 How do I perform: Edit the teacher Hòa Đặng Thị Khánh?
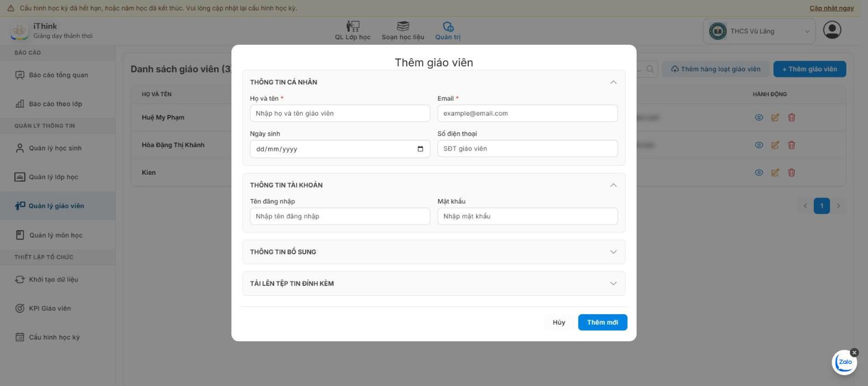[x=775, y=145]
